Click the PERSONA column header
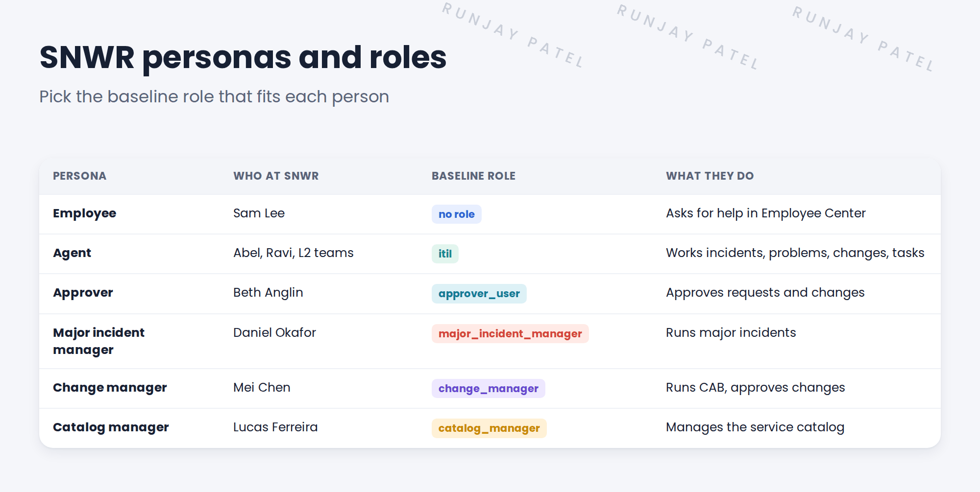The height and width of the screenshot is (492, 980). (x=80, y=176)
